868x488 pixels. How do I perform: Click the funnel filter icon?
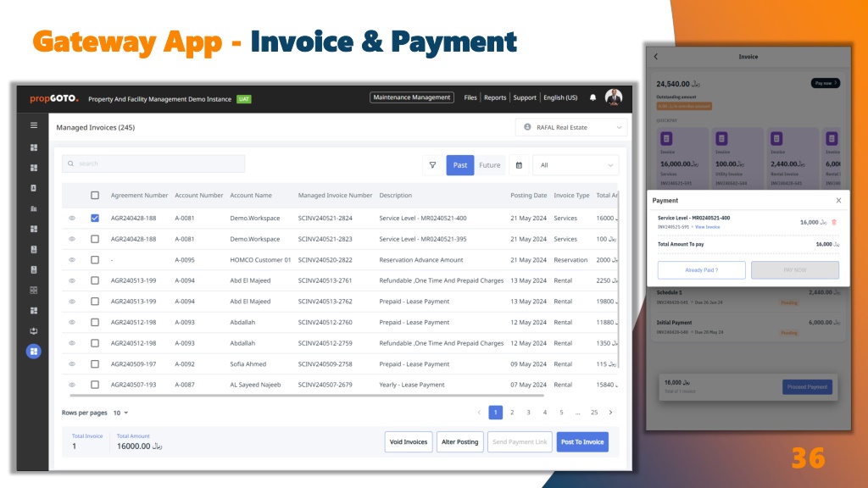[433, 165]
